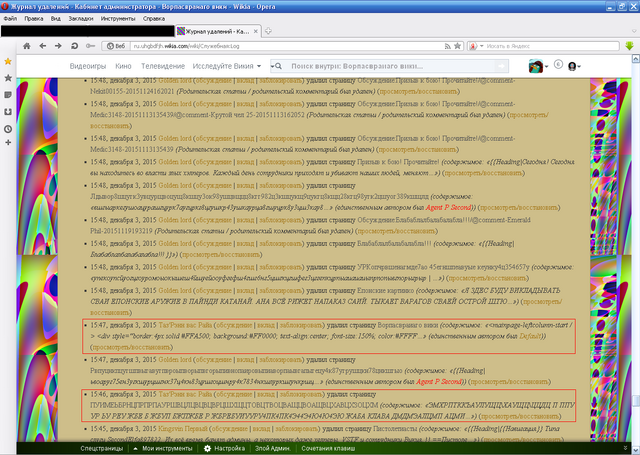This screenshot has height=455, width=640.
Task: Open the Default author link
Action: point(530,336)
